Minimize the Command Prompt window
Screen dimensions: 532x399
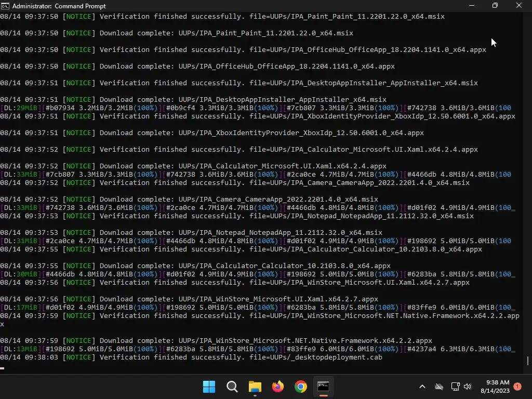click(x=472, y=5)
